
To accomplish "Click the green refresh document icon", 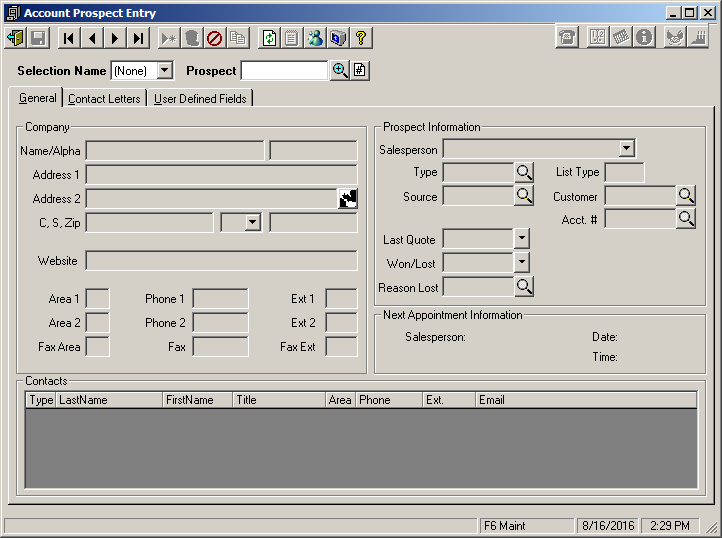I will (x=269, y=38).
